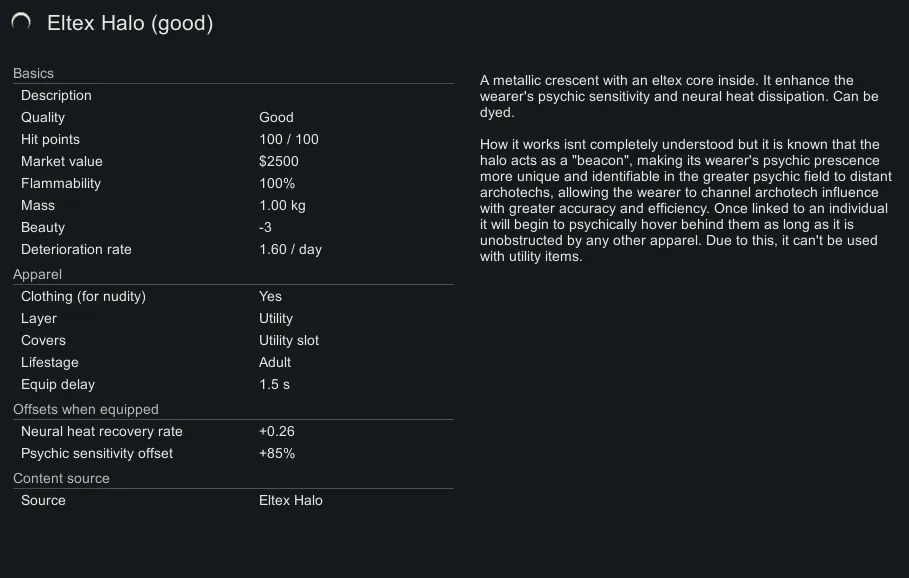Click the Eltex Halo crescent icon

[x=21, y=22]
